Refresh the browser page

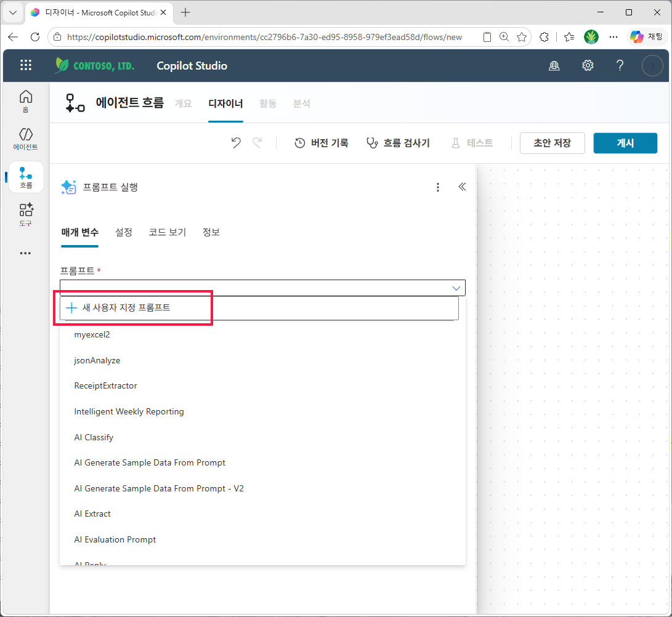click(x=35, y=38)
